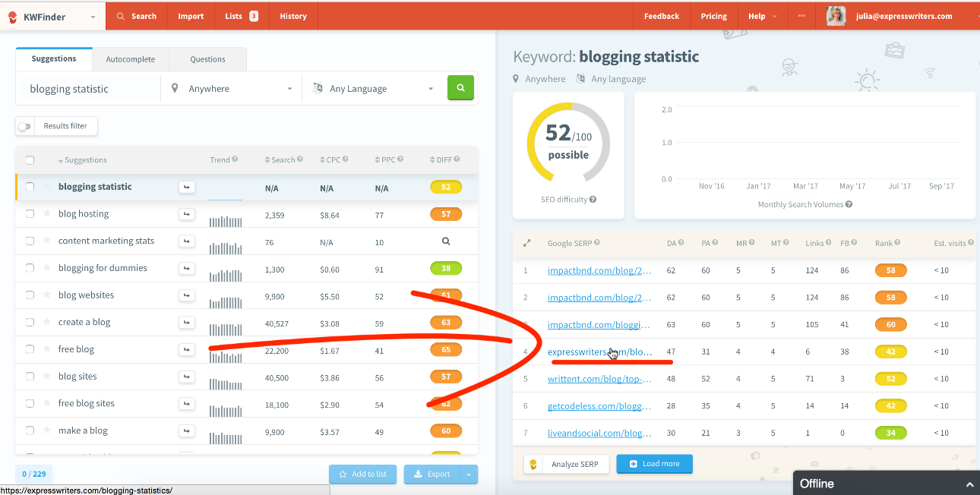The height and width of the screenshot is (495, 980).
Task: Check the blog websites row checkbox
Action: tap(30, 295)
